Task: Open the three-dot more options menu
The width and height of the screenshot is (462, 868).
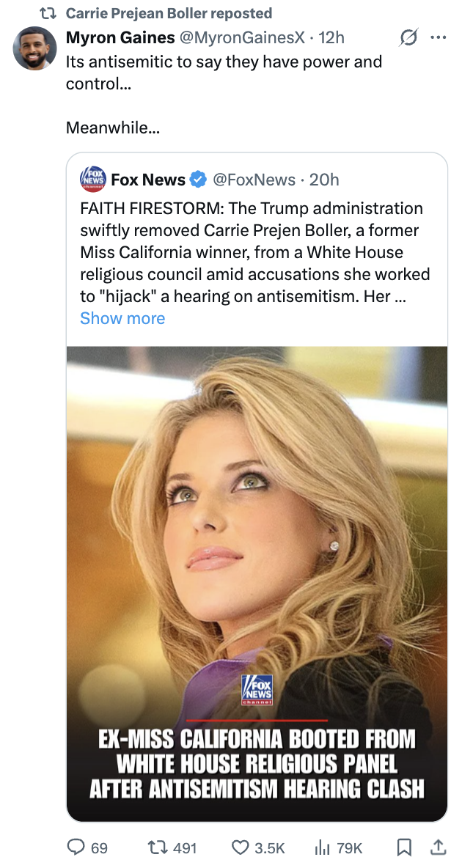Action: click(439, 37)
